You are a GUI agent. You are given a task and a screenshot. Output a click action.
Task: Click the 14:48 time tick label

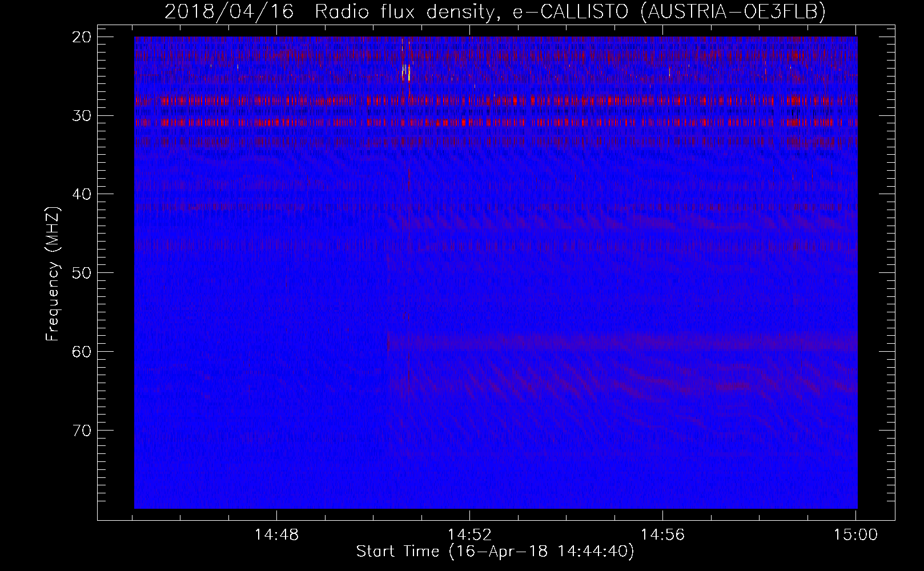click(276, 534)
